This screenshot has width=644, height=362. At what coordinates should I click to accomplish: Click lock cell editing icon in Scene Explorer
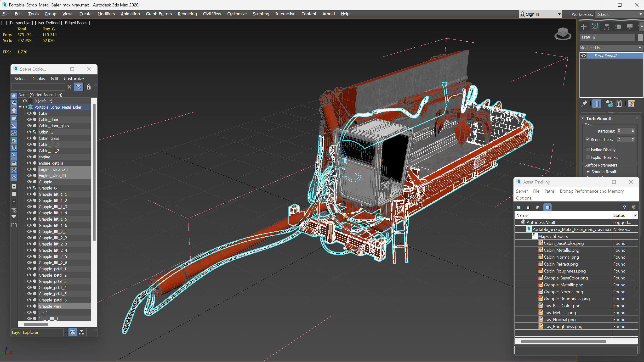tap(89, 87)
